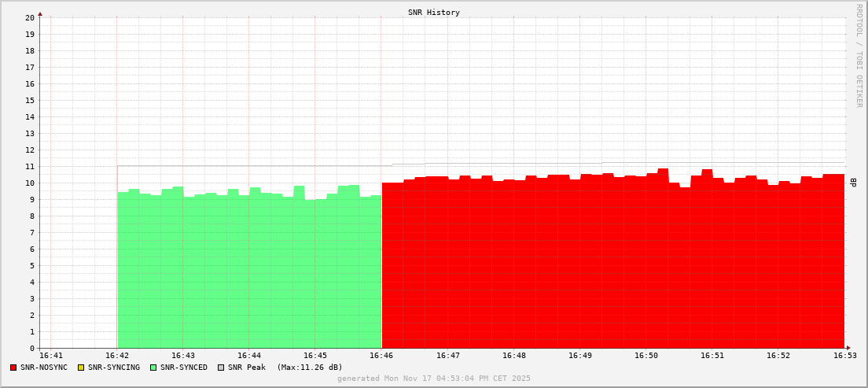Click the RRDTOOL / TOBI OETIKER watermark
The image size is (868, 388).
[x=859, y=55]
